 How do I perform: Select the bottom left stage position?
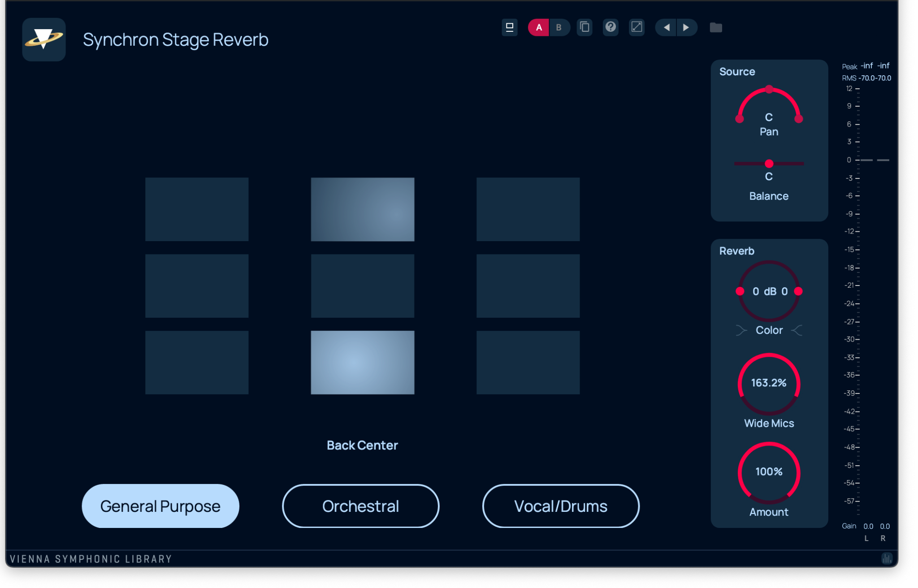point(197,363)
